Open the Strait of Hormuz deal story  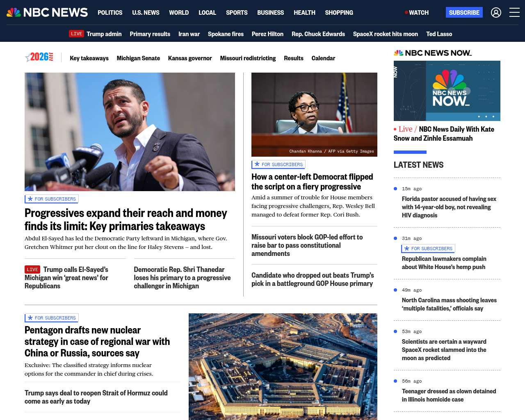[x=96, y=397]
